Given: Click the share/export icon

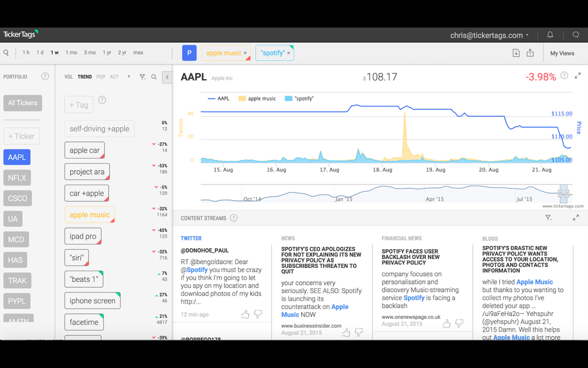Looking at the screenshot, I should click(530, 53).
